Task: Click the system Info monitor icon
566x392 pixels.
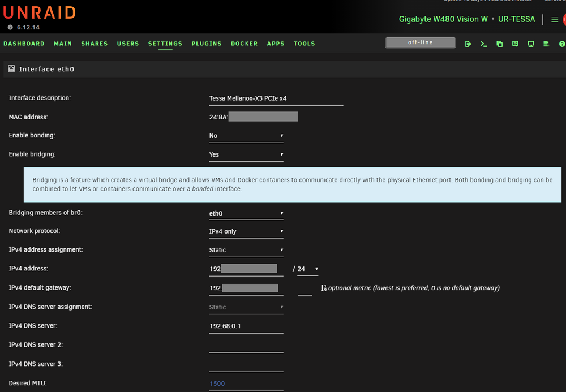Action: point(531,44)
